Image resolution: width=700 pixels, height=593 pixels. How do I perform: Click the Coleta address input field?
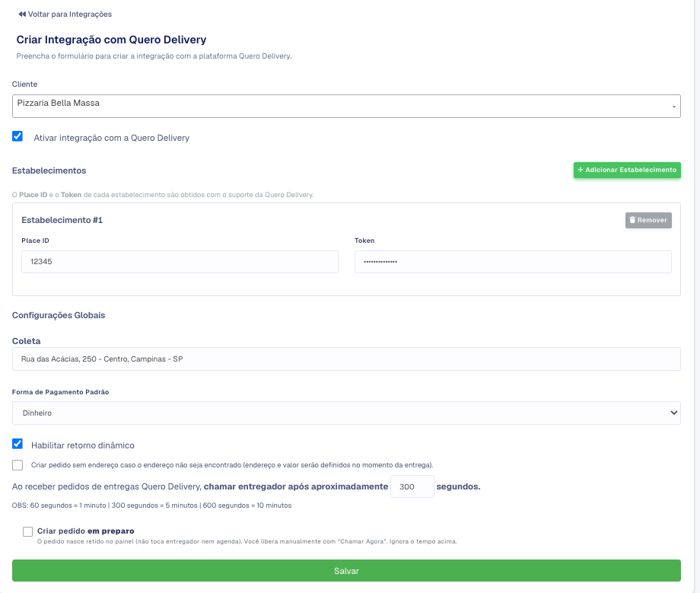coord(346,359)
